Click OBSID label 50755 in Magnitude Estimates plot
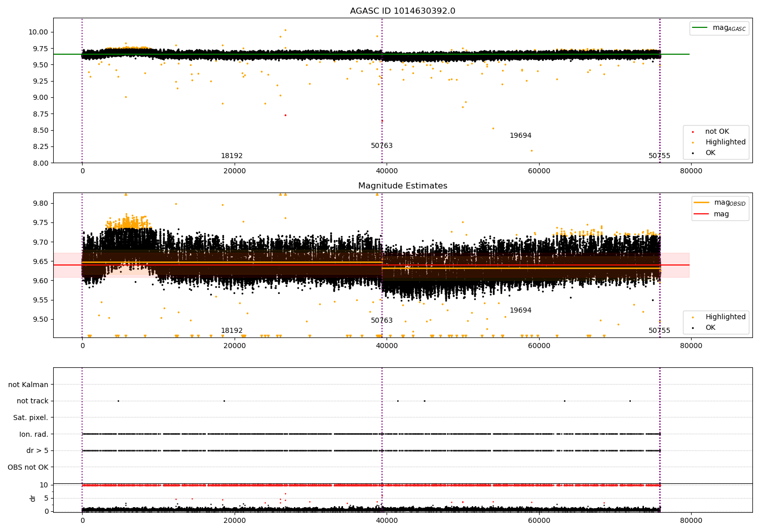This screenshot has width=760, height=532. (x=659, y=331)
